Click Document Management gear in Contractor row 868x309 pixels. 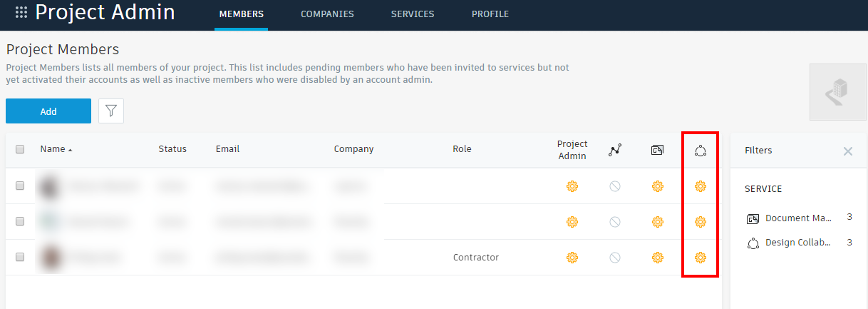click(657, 258)
